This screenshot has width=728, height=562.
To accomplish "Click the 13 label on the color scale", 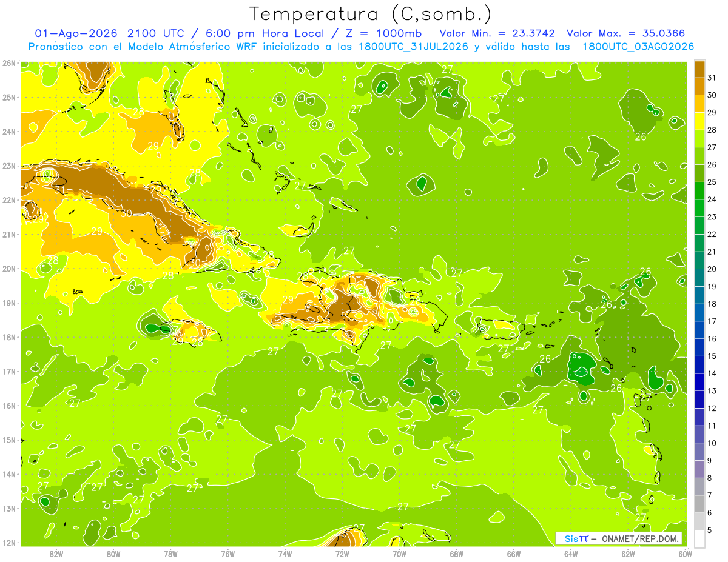I will coord(712,391).
